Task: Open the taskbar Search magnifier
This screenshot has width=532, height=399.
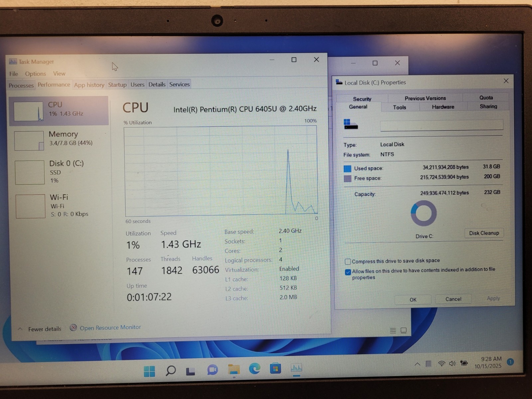Action: (171, 370)
